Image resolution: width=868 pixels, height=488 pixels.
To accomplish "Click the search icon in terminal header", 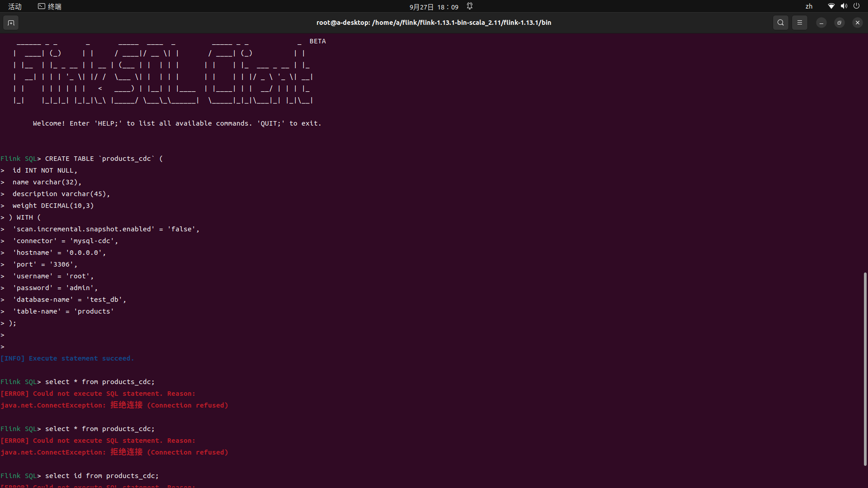I will click(x=781, y=22).
